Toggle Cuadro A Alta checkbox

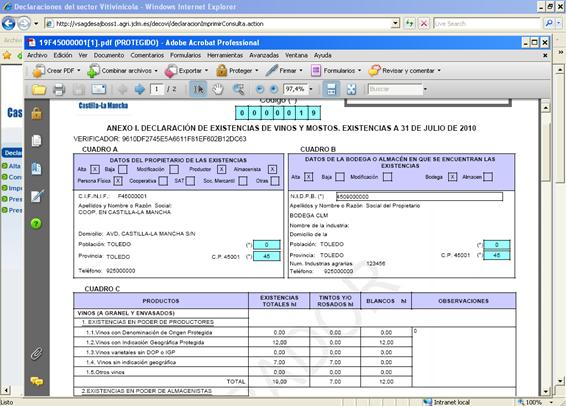(95, 169)
